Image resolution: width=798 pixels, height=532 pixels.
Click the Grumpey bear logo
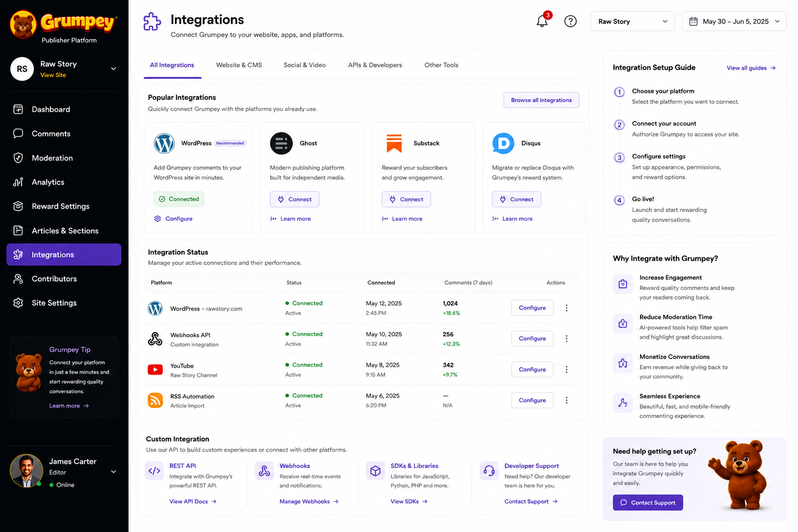[x=23, y=24]
